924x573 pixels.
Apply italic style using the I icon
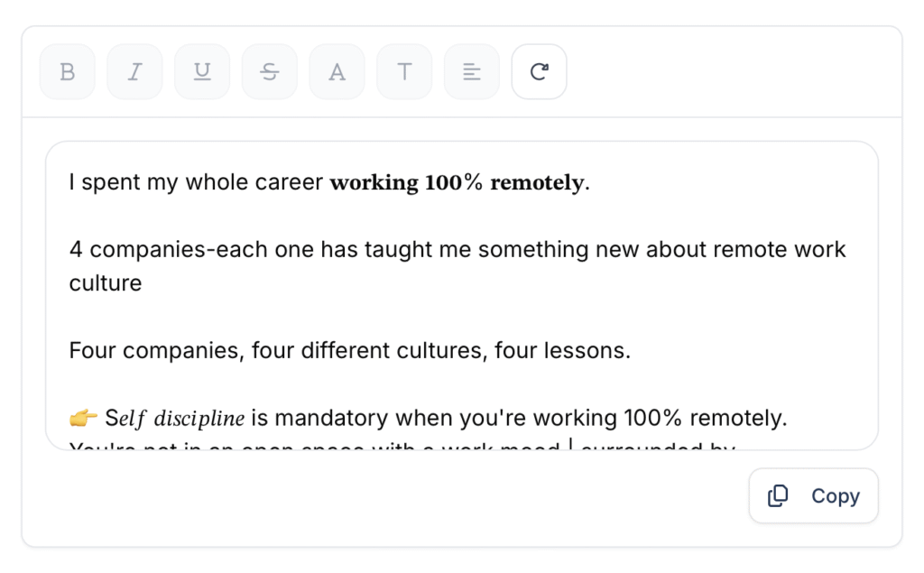coord(134,72)
